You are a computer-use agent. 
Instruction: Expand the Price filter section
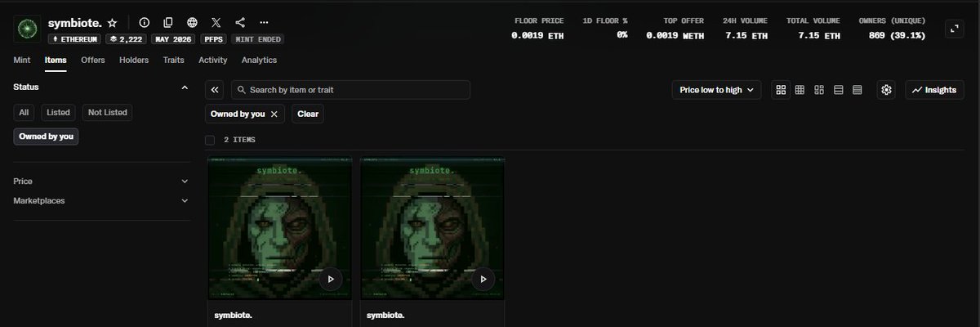pyautogui.click(x=101, y=181)
